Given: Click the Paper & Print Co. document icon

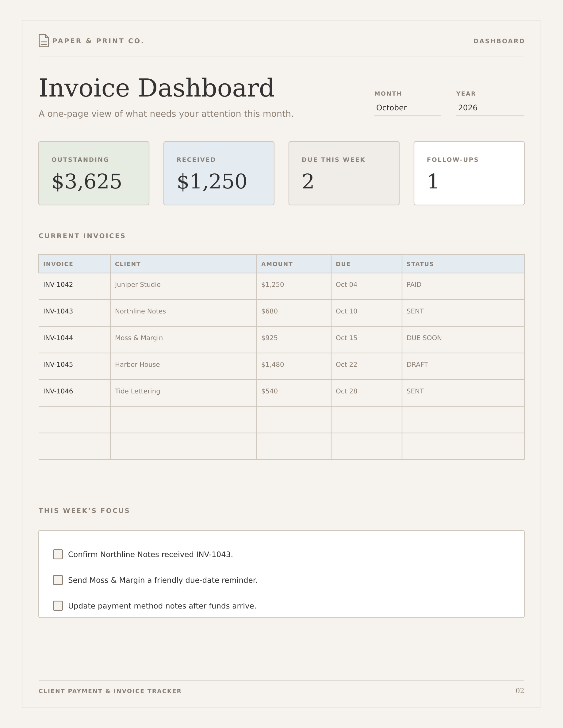Looking at the screenshot, I should pyautogui.click(x=44, y=41).
